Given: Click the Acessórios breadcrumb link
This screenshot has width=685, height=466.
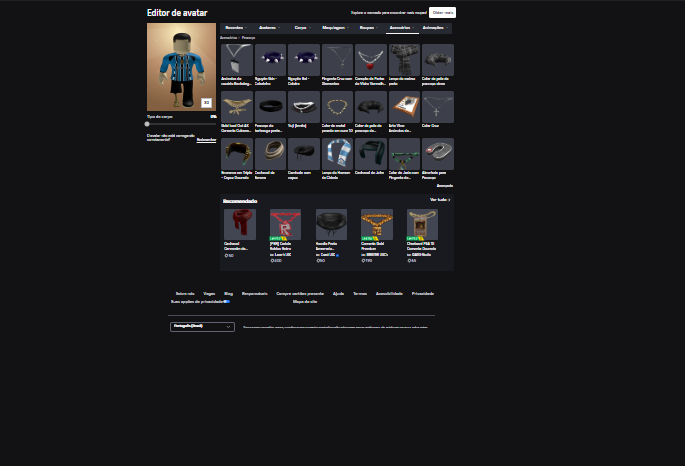Looking at the screenshot, I should click(228, 38).
